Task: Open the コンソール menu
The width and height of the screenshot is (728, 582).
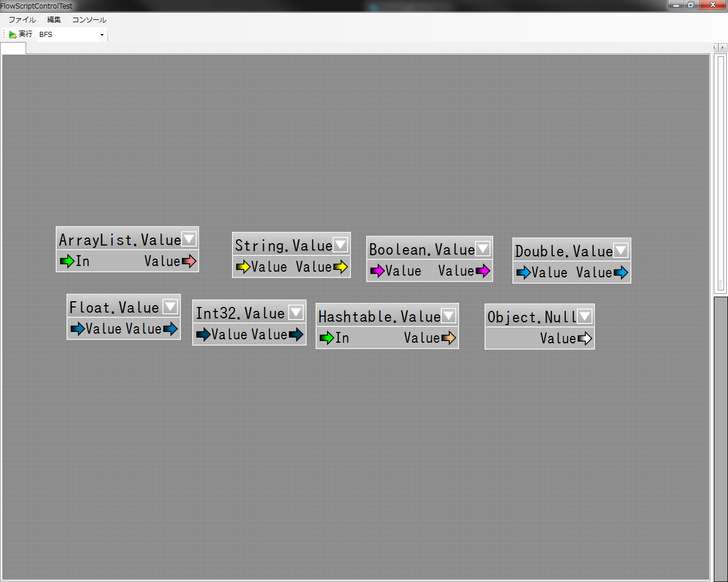Action: (89, 20)
